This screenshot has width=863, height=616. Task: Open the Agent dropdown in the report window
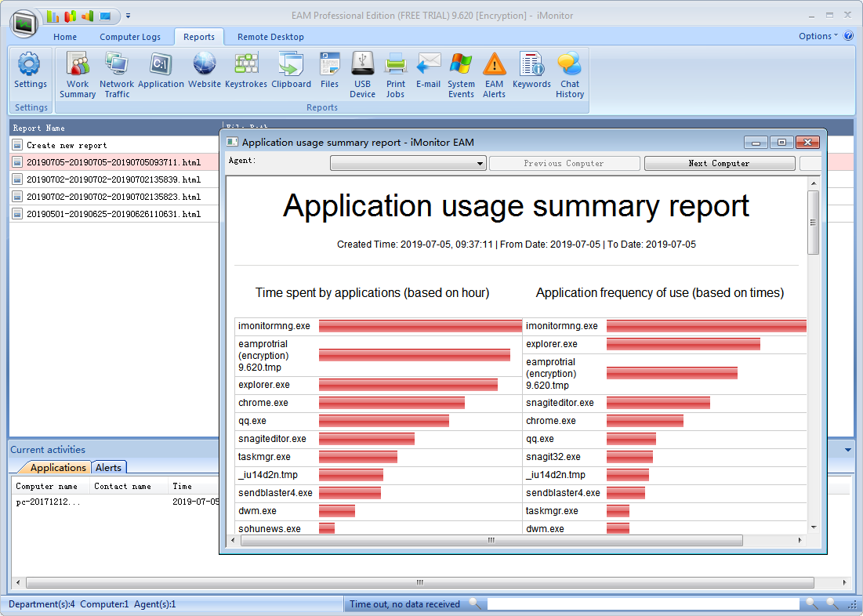click(x=408, y=164)
